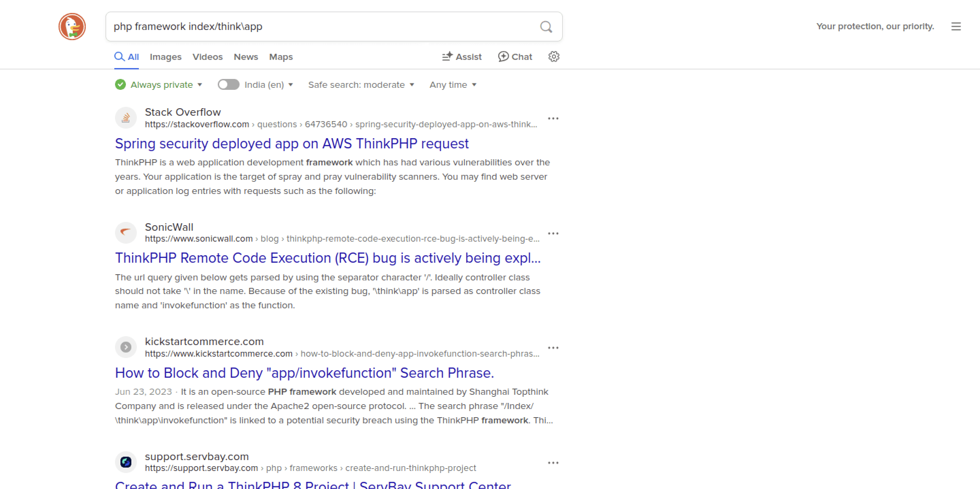Open search settings gear icon

tap(554, 57)
